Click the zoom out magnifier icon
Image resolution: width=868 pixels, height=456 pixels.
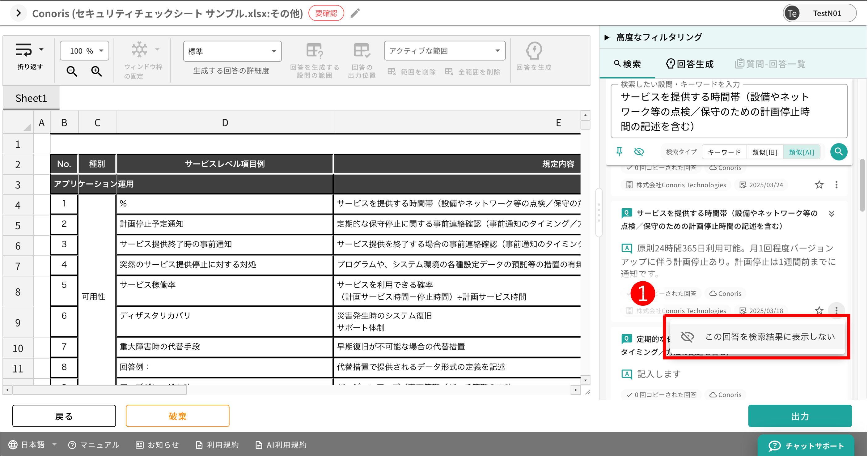[x=72, y=71]
